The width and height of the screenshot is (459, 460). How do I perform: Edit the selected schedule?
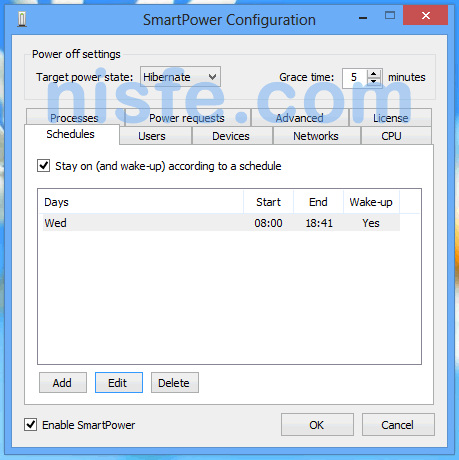coord(119,382)
